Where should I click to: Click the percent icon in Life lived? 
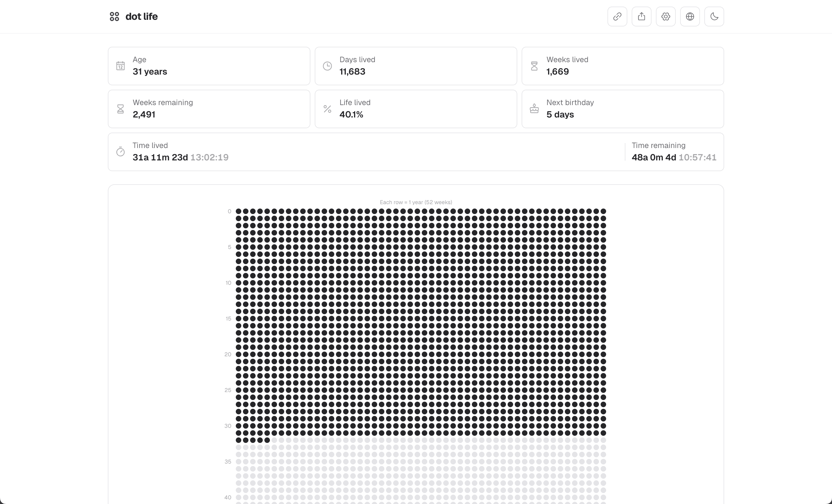pyautogui.click(x=327, y=109)
